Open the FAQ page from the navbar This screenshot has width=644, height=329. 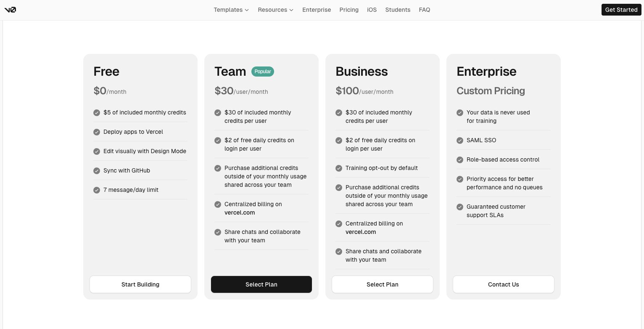tap(425, 10)
